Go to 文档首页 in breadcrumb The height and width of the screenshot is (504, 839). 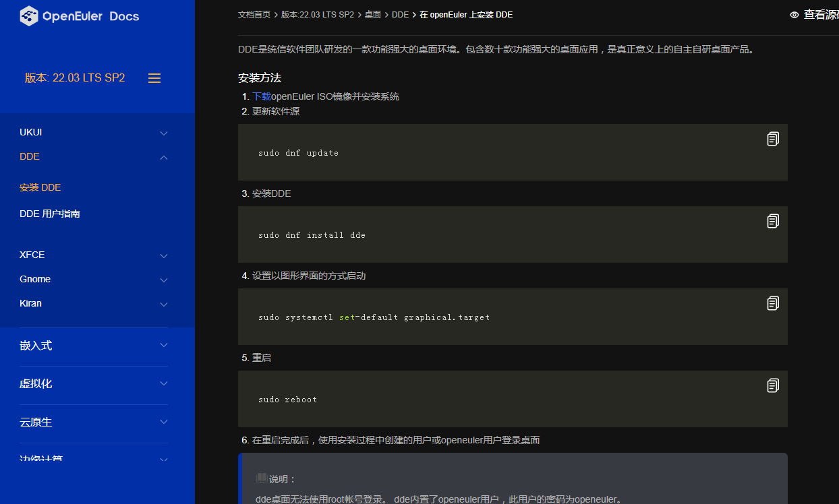pos(254,15)
